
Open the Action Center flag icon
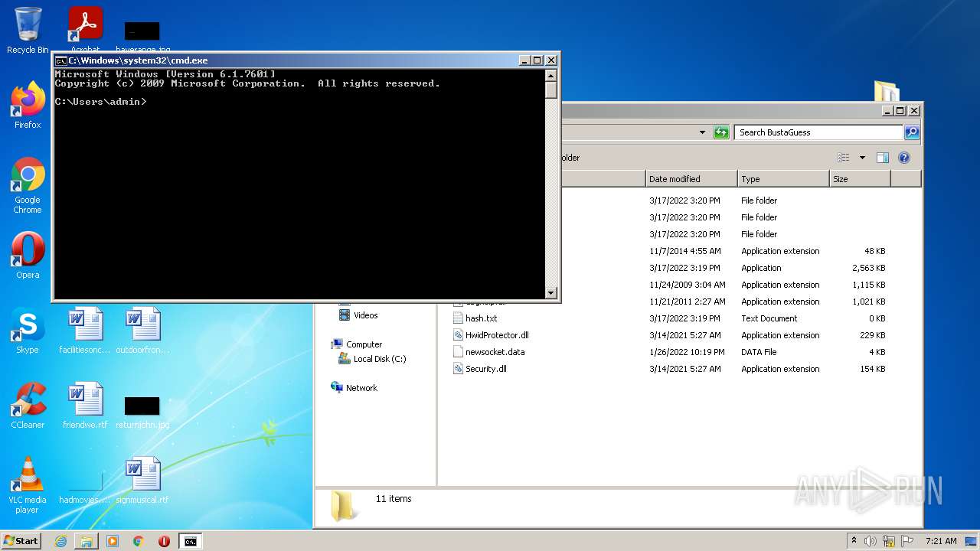[x=906, y=541]
